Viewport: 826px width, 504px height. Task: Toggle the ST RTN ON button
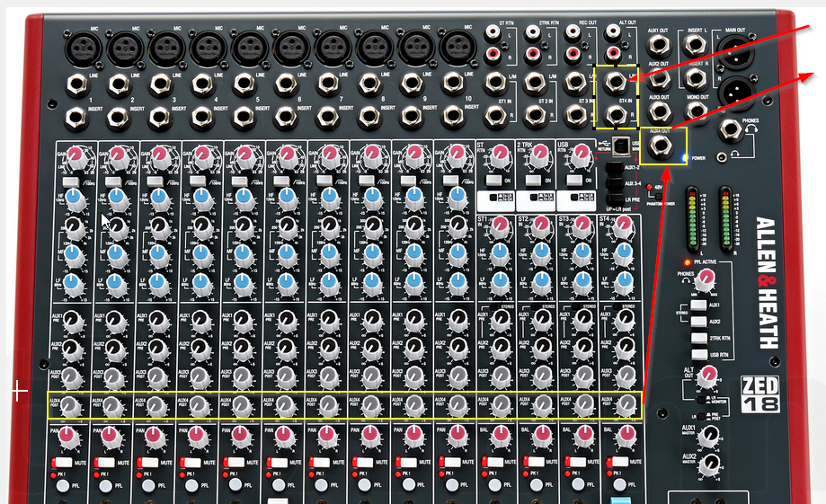493,180
